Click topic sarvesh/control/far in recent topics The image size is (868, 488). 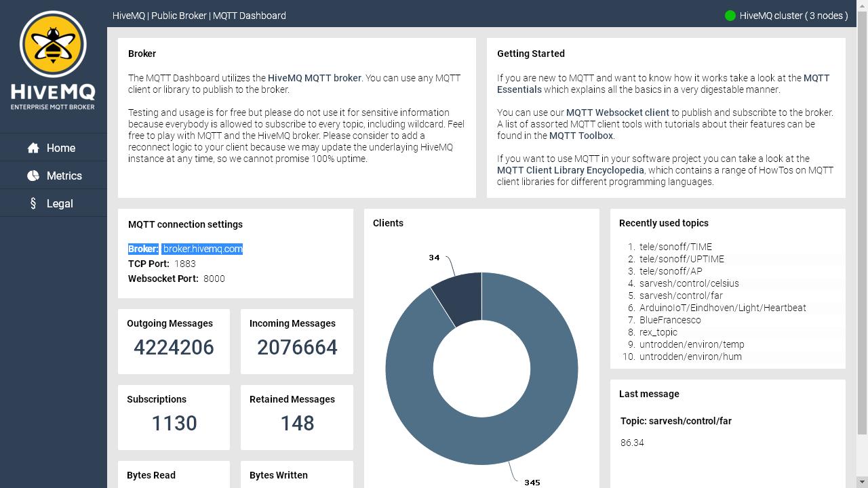[x=681, y=296]
